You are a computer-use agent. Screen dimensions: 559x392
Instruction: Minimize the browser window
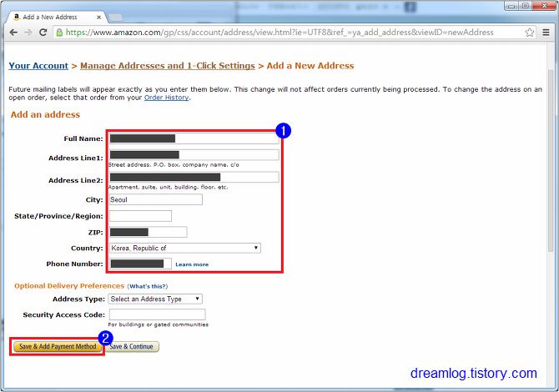point(511,6)
